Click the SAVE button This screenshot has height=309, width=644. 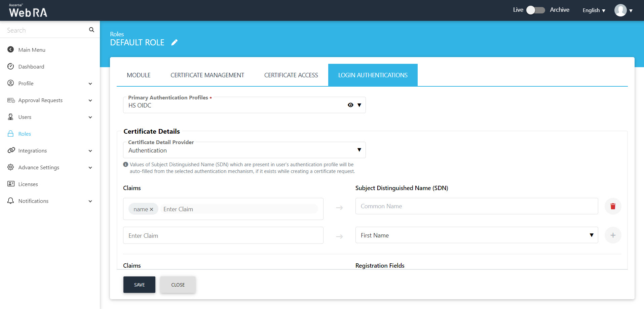(x=139, y=284)
